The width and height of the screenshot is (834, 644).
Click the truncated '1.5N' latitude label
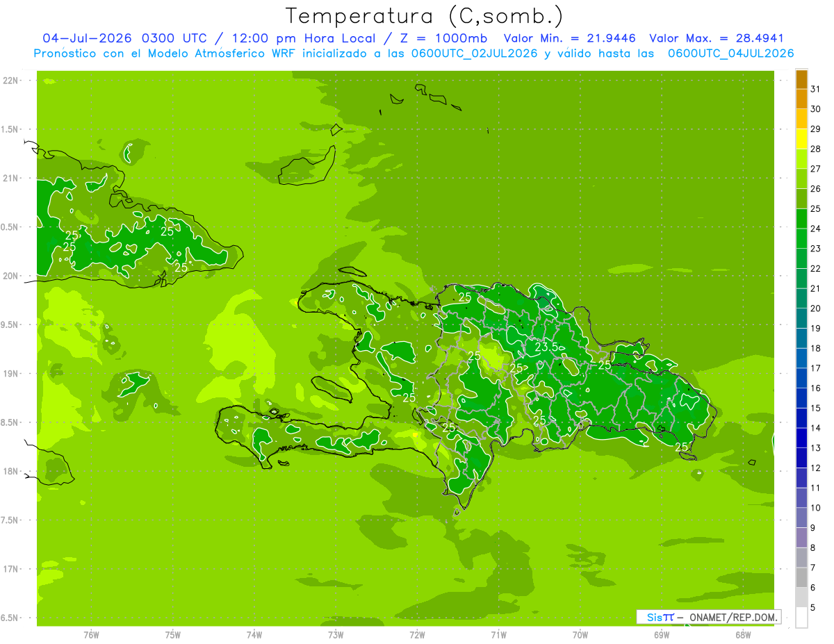(x=10, y=129)
